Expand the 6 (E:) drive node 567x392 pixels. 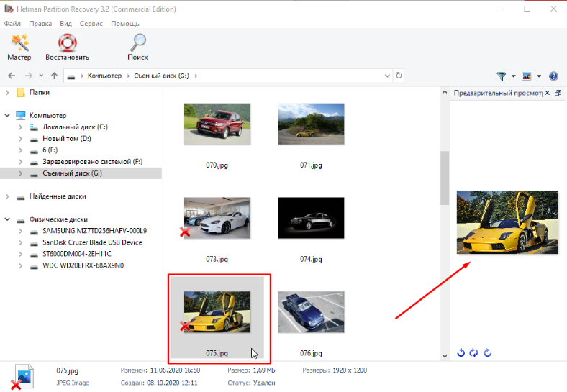[x=20, y=150]
